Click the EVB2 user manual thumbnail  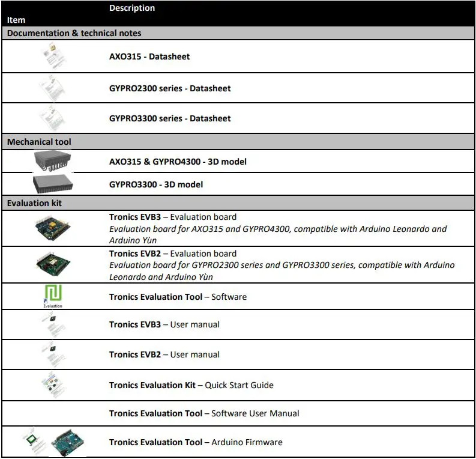tap(53, 354)
